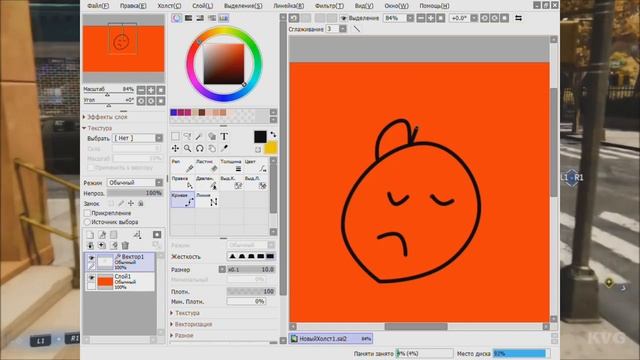Swap foreground and background colors

273,134
